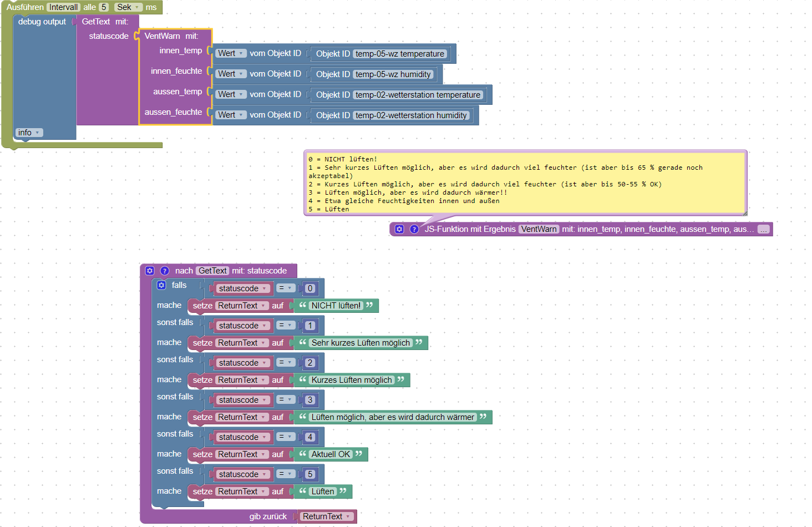Image resolution: width=812 pixels, height=527 pixels.
Task: Click the gib zurück label
Action: [x=268, y=516]
